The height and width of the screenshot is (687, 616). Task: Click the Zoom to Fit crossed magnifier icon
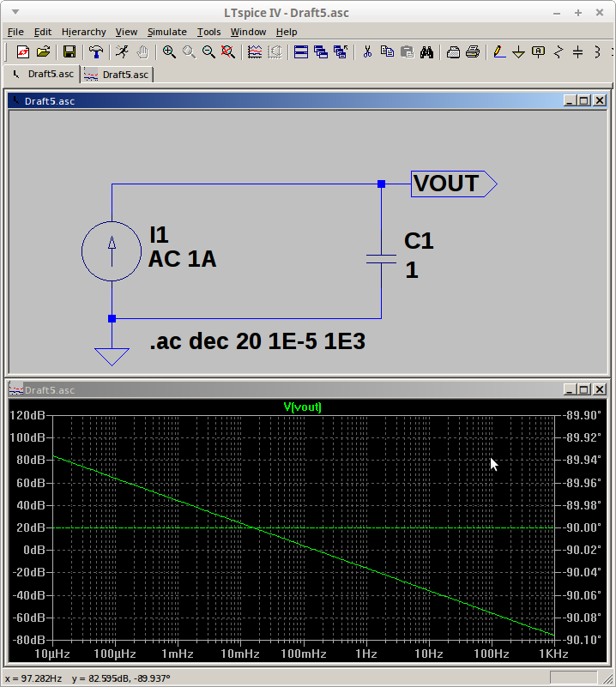coord(228,51)
